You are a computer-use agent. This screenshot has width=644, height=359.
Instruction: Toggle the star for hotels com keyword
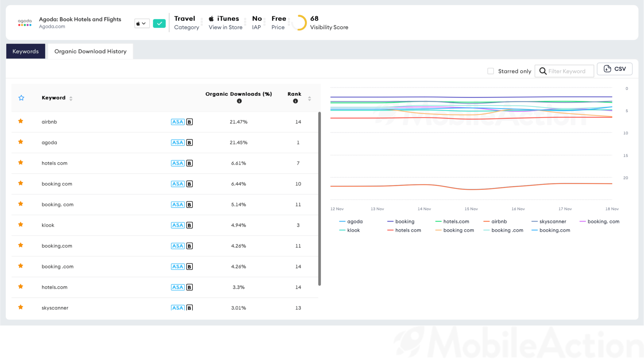21,163
